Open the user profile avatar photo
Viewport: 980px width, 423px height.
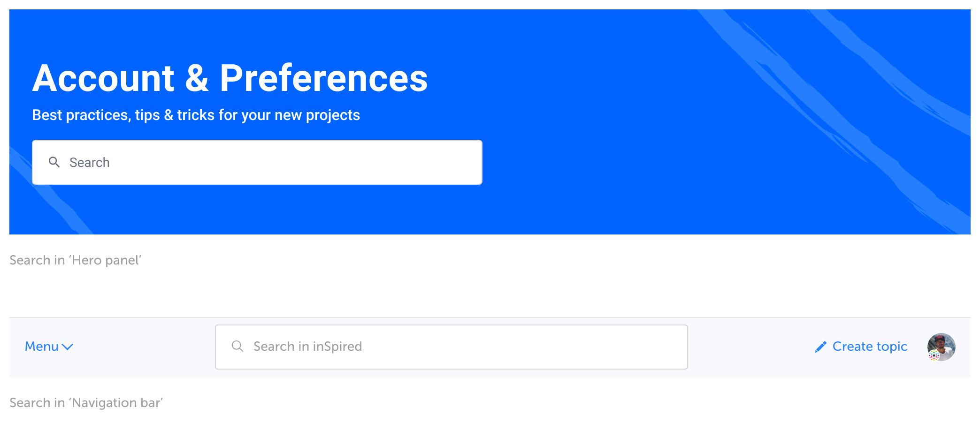[x=941, y=347]
